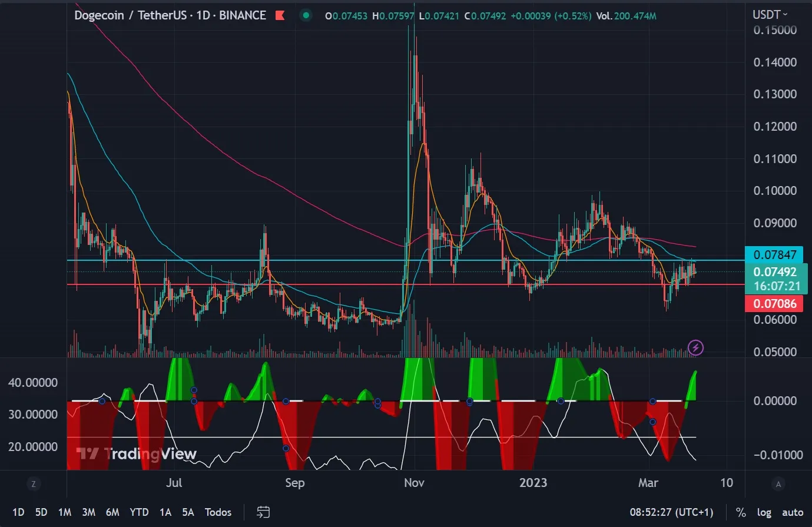Open the USDT currency dropdown
The image size is (812, 527).
pyautogui.click(x=770, y=15)
